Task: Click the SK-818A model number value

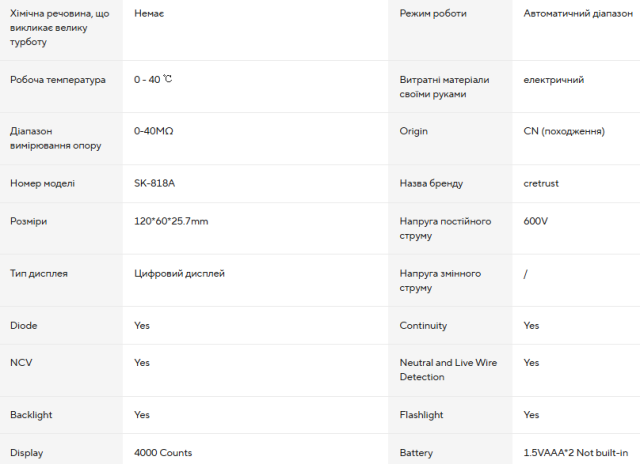Action: pyautogui.click(x=154, y=183)
